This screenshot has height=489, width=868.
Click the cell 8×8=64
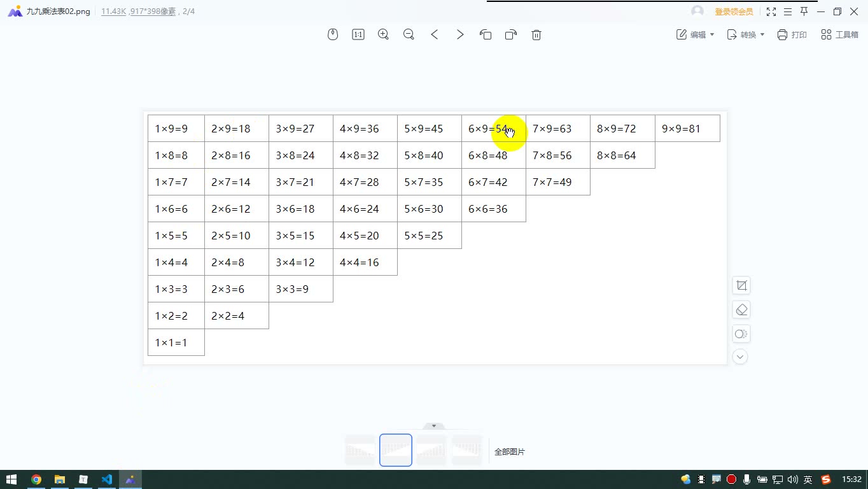tap(622, 155)
